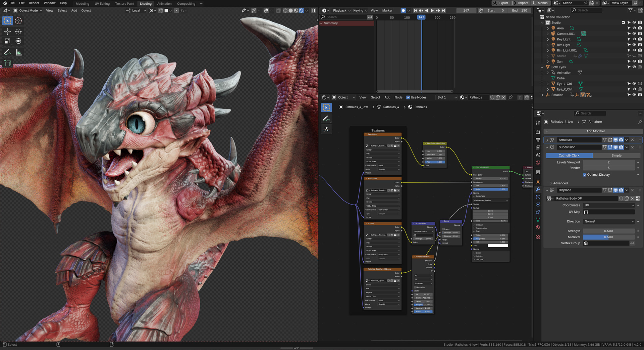The image size is (644, 350).
Task: Open the timeline Playback menu
Action: pos(341,11)
